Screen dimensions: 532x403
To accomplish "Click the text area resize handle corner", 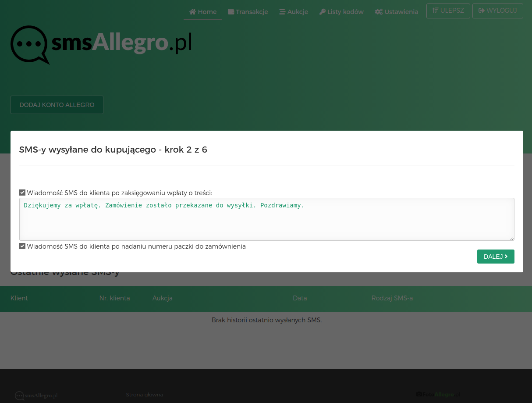I will pyautogui.click(x=512, y=238).
